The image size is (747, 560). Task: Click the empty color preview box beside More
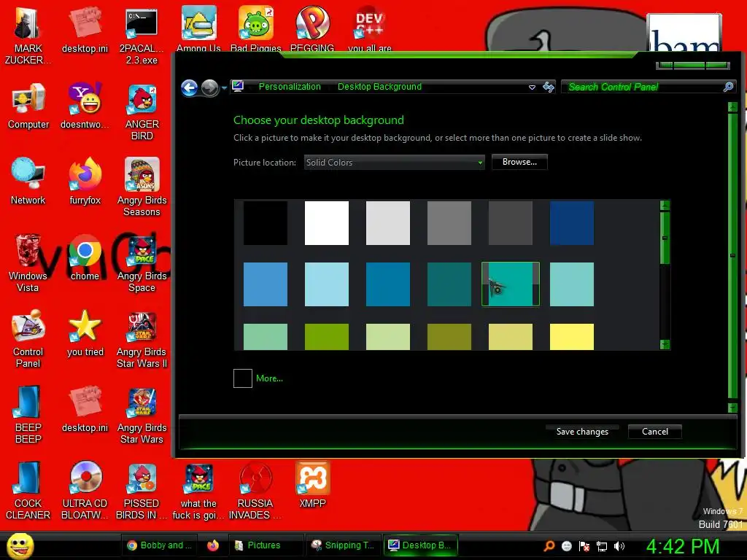click(x=242, y=378)
